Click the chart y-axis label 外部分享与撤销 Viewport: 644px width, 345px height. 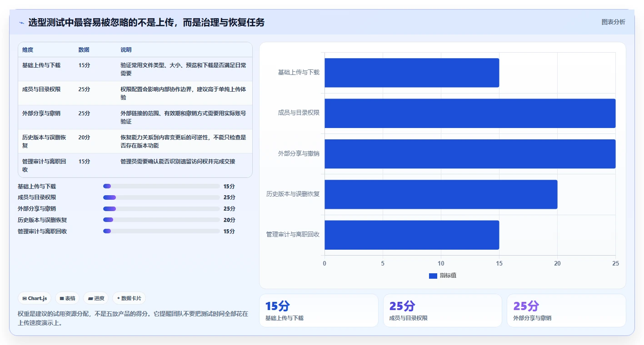[299, 153]
